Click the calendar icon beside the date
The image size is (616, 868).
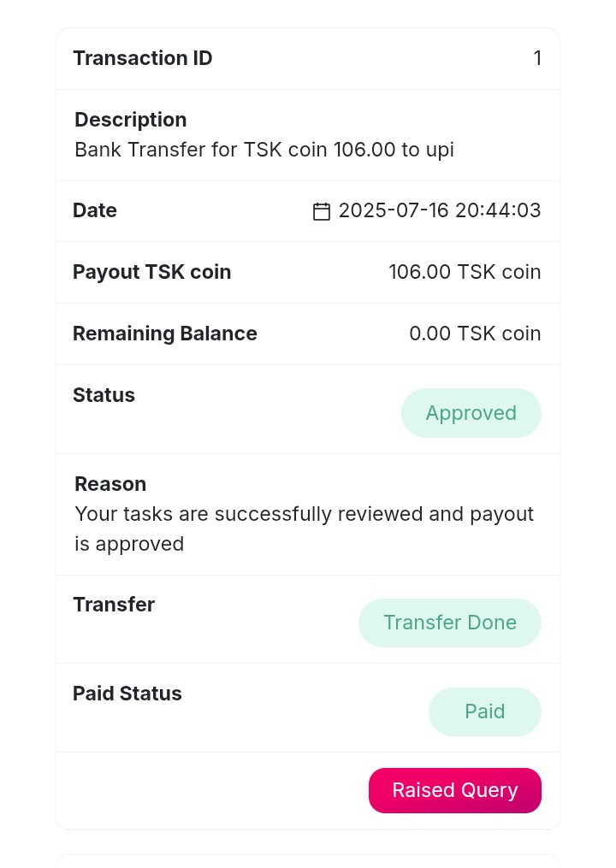pyautogui.click(x=322, y=211)
